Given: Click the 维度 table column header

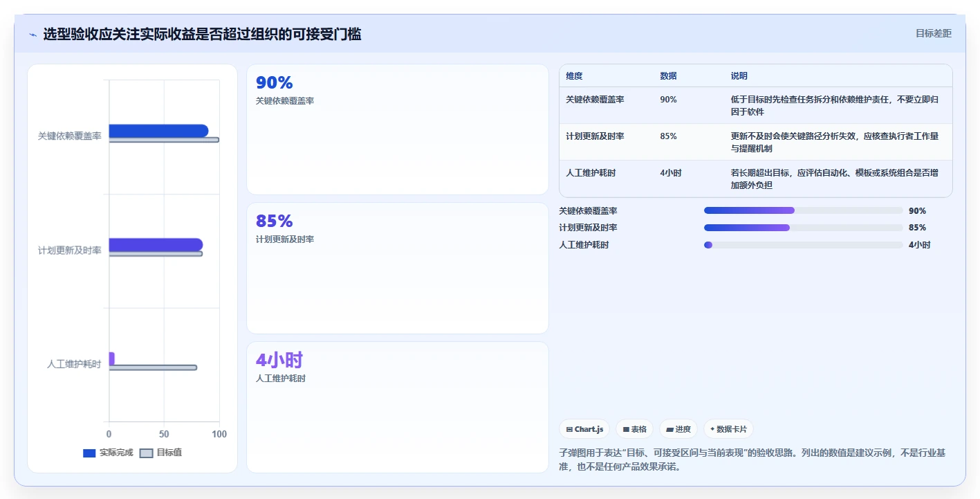Looking at the screenshot, I should 574,76.
